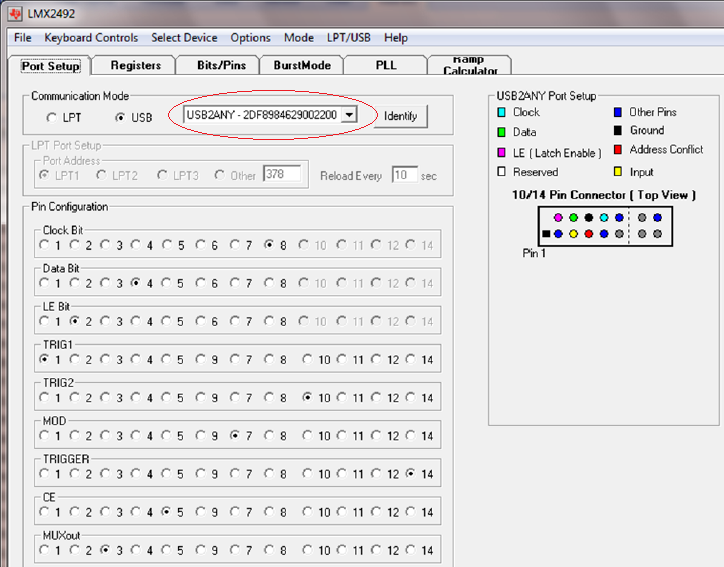
Task: Switch to the BurstMode tab
Action: point(302,65)
